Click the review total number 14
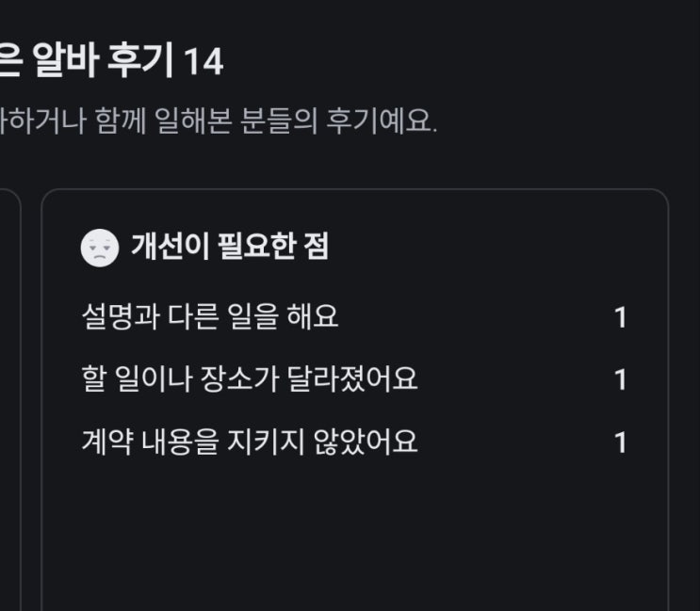 (x=203, y=62)
